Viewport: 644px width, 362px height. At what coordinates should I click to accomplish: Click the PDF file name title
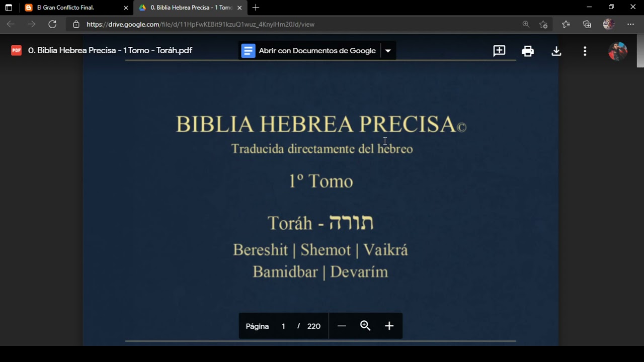110,50
